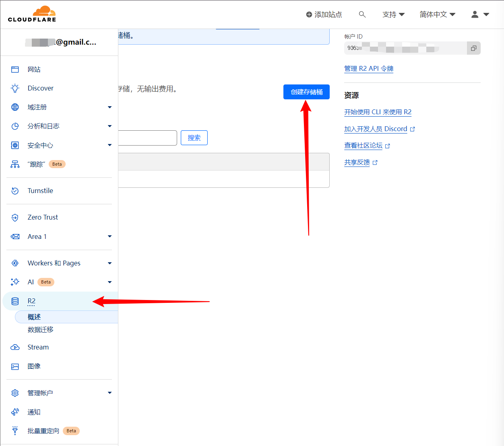Open 图像 in the sidebar

click(34, 366)
